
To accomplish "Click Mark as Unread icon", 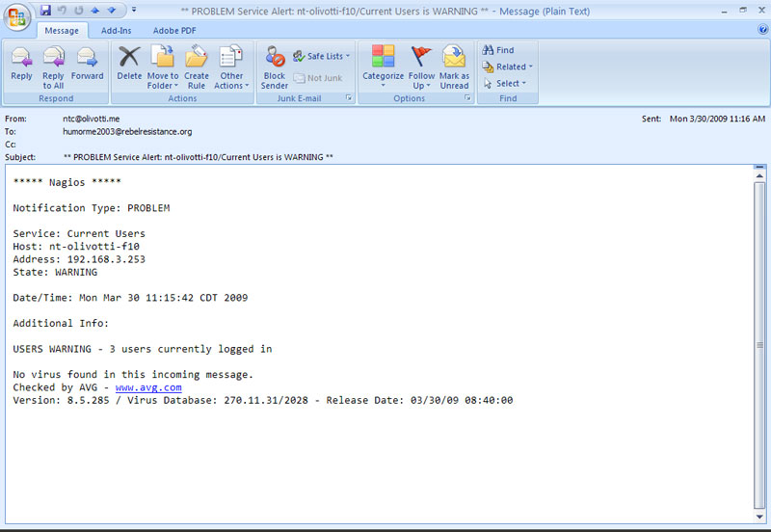I will click(454, 67).
